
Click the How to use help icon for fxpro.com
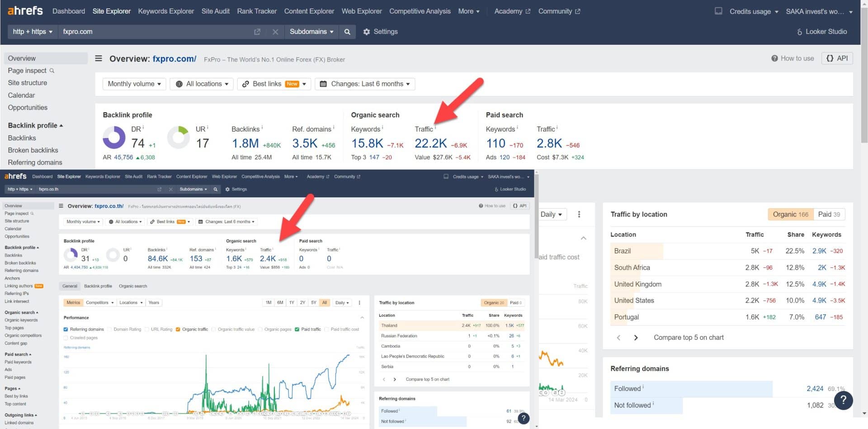(774, 58)
